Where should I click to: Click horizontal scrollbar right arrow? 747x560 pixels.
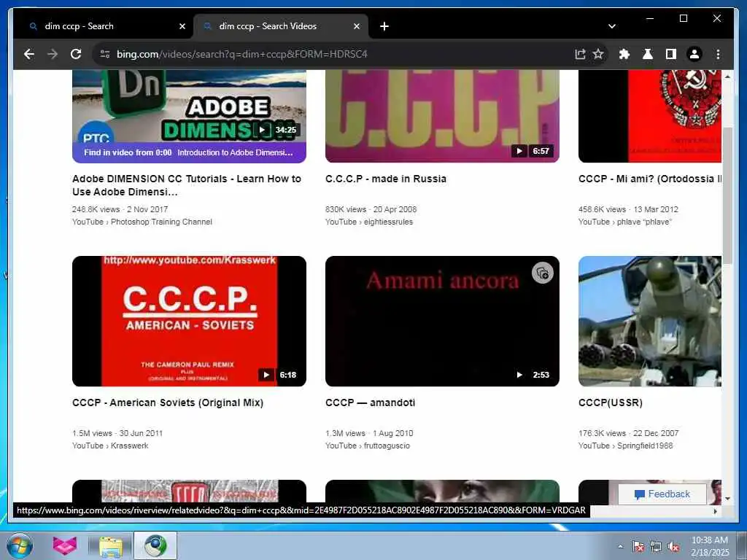(x=715, y=511)
